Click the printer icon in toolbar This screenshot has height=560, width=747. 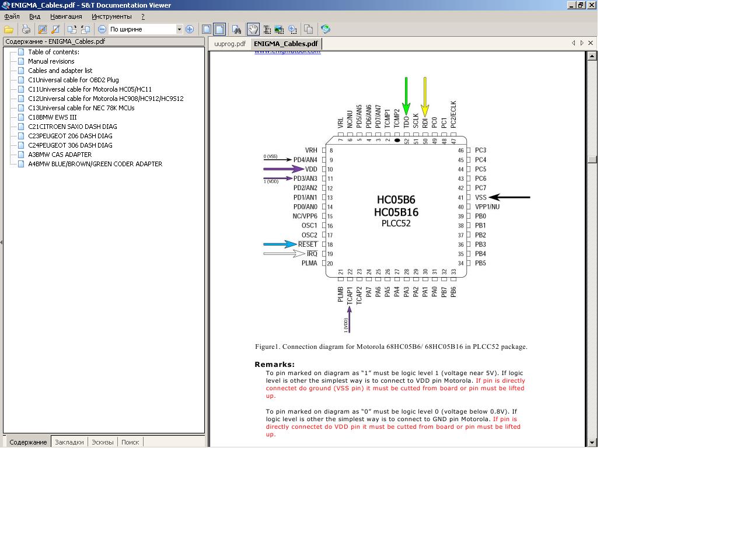tap(26, 29)
